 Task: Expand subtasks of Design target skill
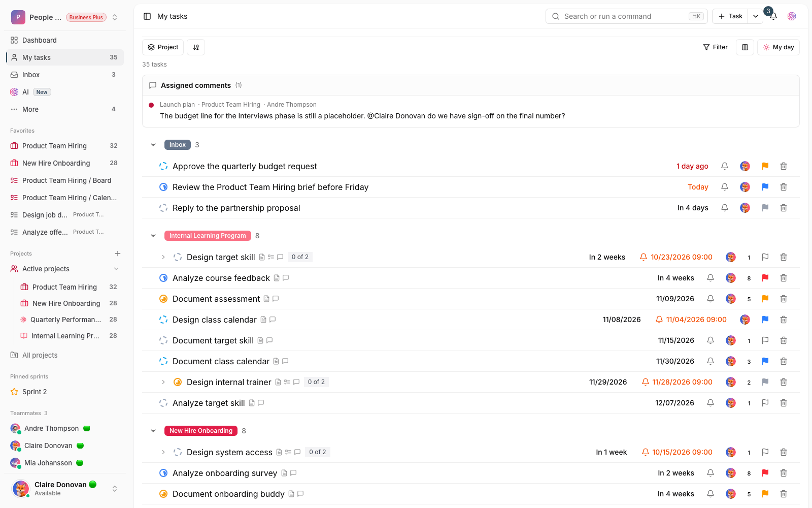[x=163, y=257]
